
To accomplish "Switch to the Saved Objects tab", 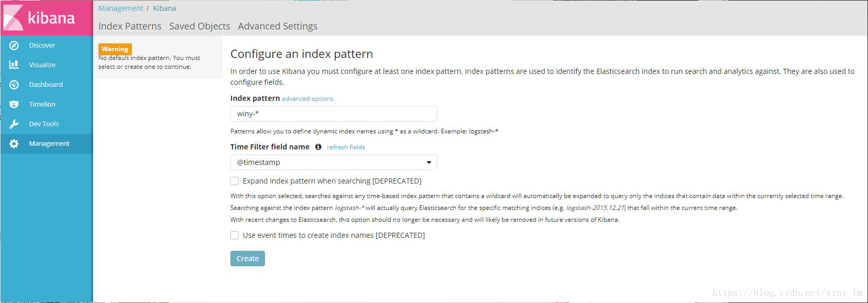I will pyautogui.click(x=200, y=26).
